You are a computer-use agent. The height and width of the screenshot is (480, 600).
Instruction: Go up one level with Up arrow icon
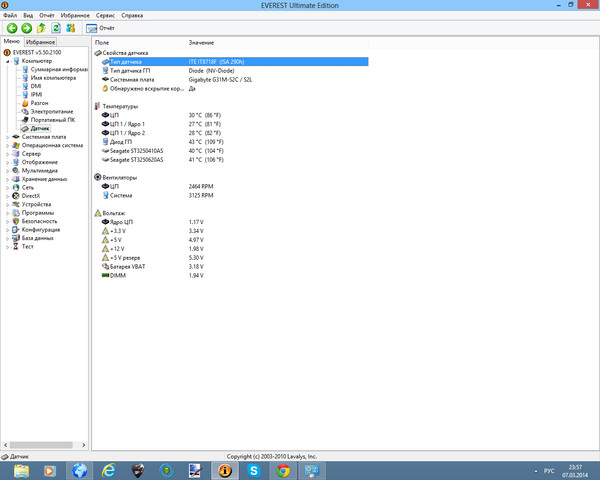[41, 28]
